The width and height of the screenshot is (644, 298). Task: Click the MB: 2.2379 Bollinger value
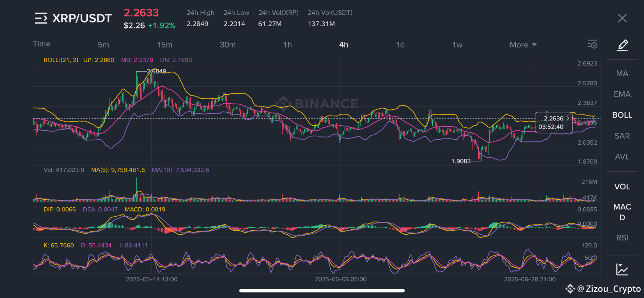pyautogui.click(x=137, y=60)
